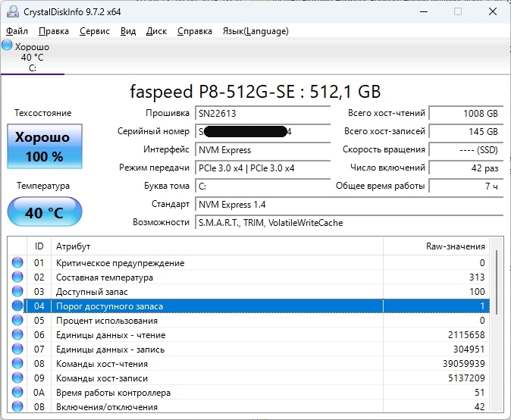Click status orb for Критическое предупреждение row
Image resolution: width=511 pixels, height=420 pixels.
pyautogui.click(x=17, y=263)
